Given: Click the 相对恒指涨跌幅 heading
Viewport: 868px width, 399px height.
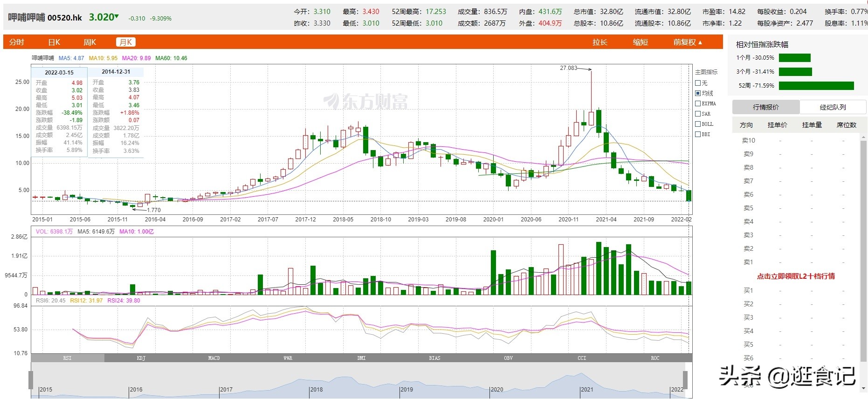Looking at the screenshot, I should click(x=762, y=45).
